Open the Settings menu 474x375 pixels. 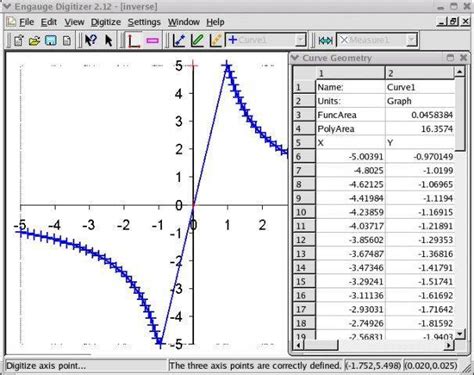(x=144, y=22)
